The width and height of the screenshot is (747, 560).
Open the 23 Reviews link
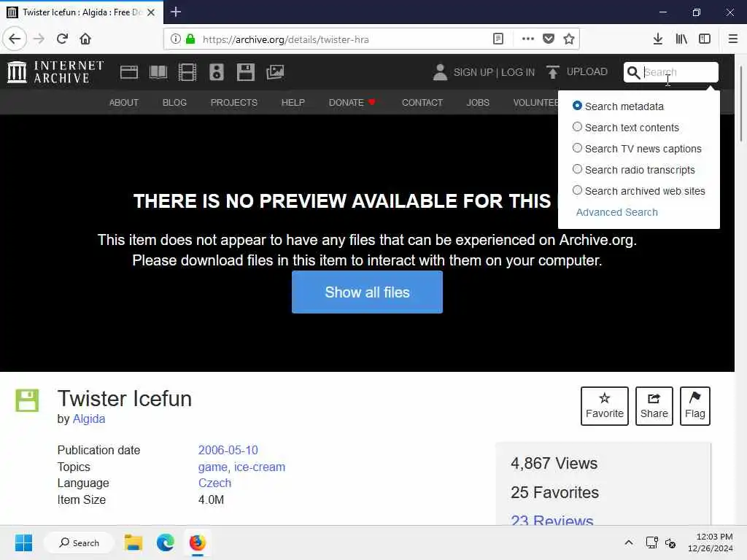click(551, 520)
